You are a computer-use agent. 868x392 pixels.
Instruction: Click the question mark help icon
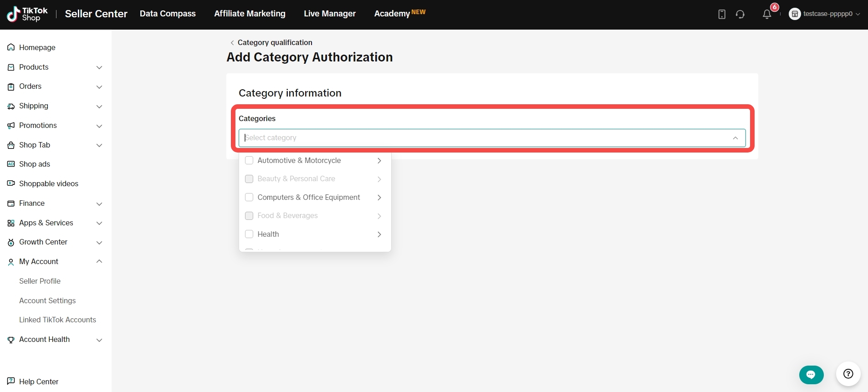(x=848, y=374)
